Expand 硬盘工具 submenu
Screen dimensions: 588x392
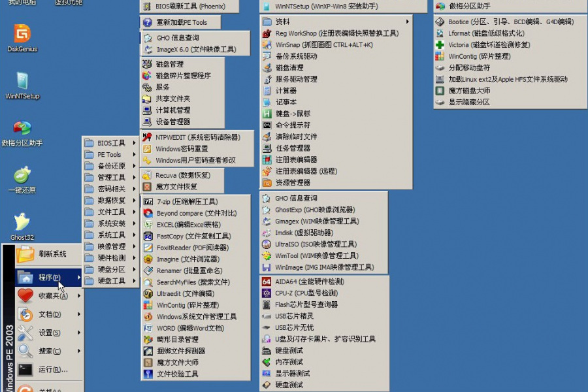110,280
